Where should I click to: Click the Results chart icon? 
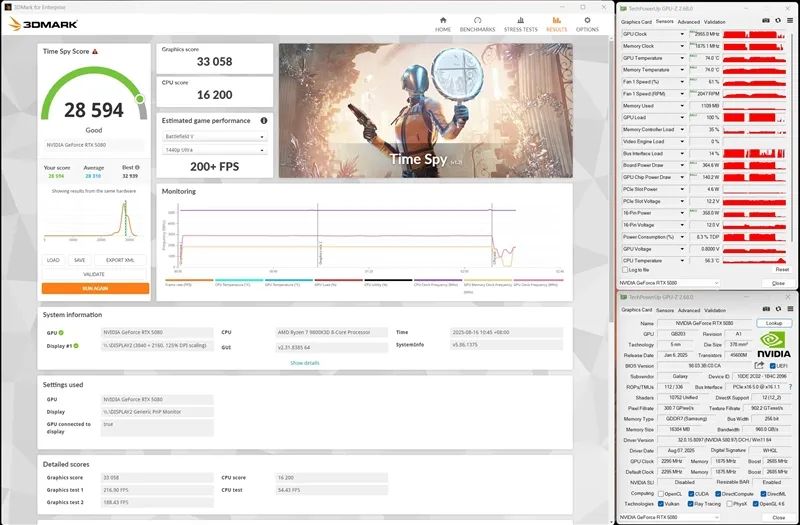[x=557, y=20]
